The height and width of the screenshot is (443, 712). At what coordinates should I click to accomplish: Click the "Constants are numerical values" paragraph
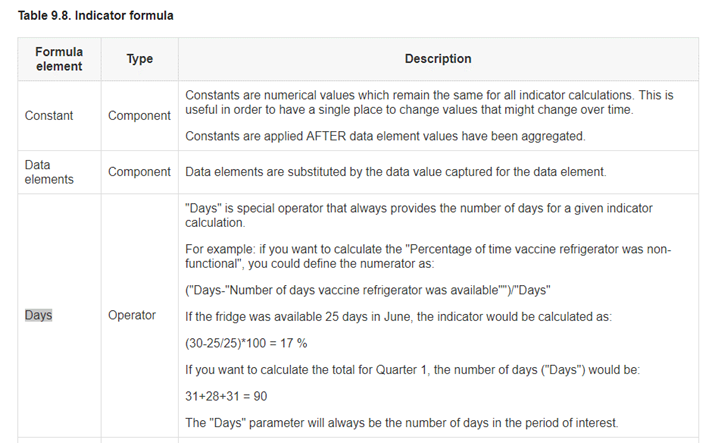[x=429, y=102]
